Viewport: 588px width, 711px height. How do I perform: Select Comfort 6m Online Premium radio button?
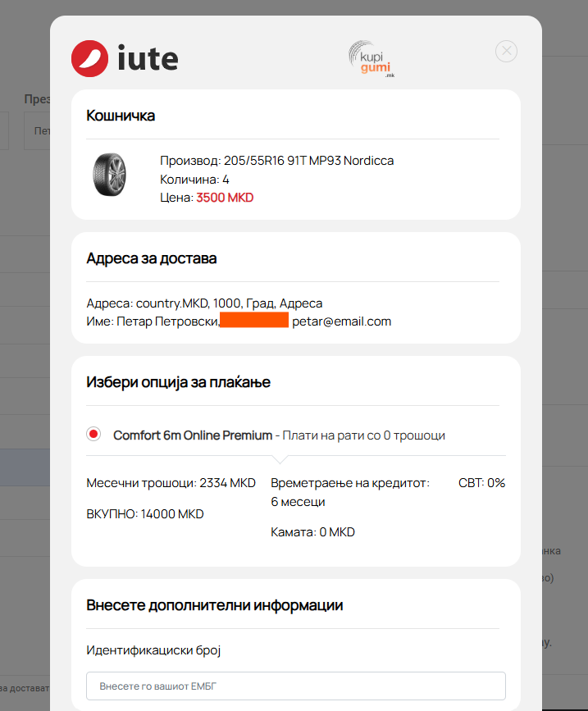point(93,434)
